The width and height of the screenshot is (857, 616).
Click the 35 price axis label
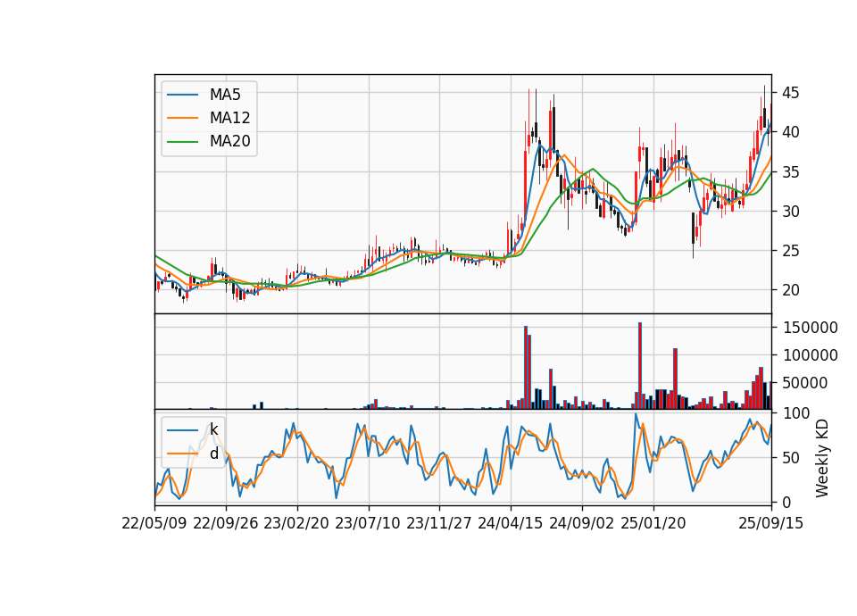pos(791,172)
